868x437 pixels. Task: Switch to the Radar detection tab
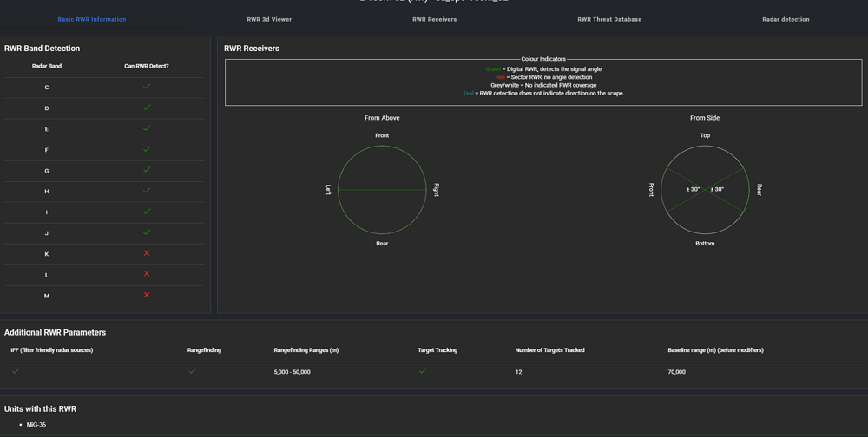pyautogui.click(x=786, y=19)
